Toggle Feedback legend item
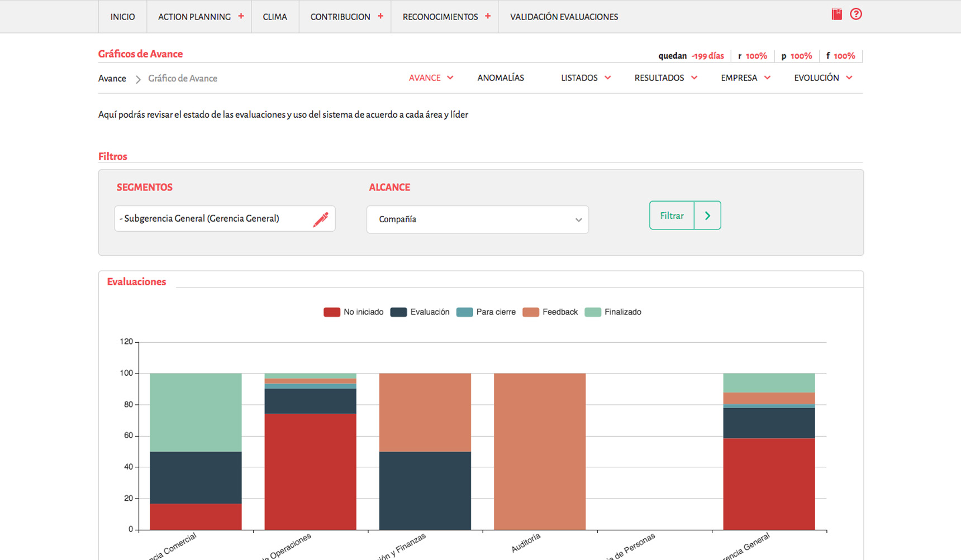 click(x=550, y=312)
